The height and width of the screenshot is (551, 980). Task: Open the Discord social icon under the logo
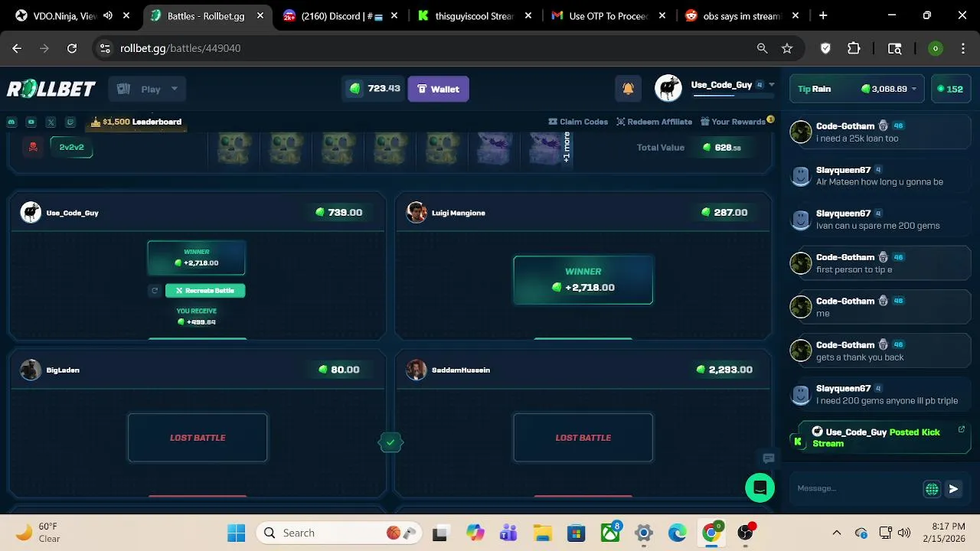point(11,122)
